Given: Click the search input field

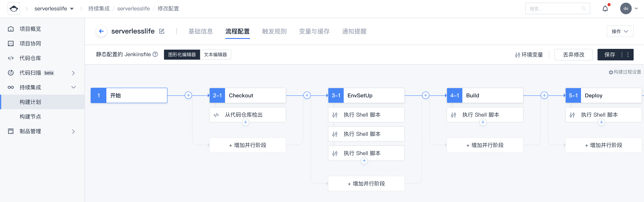Looking at the screenshot, I should click(x=555, y=9).
